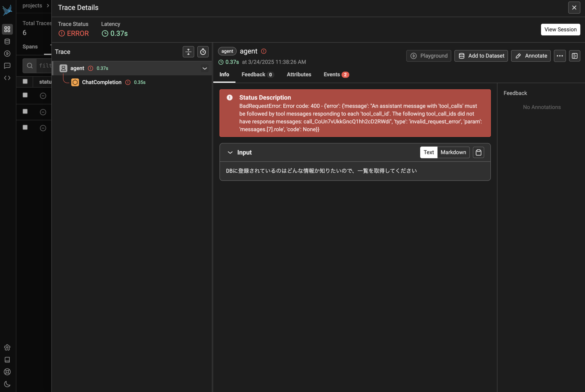
Task: Click the Add to Dataset button
Action: (481, 56)
